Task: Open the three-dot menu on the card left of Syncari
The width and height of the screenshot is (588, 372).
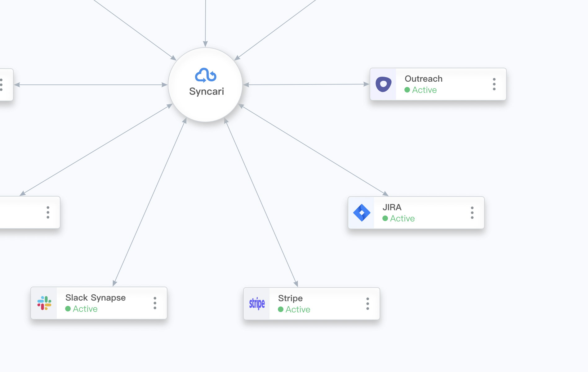Action: [x=2, y=84]
